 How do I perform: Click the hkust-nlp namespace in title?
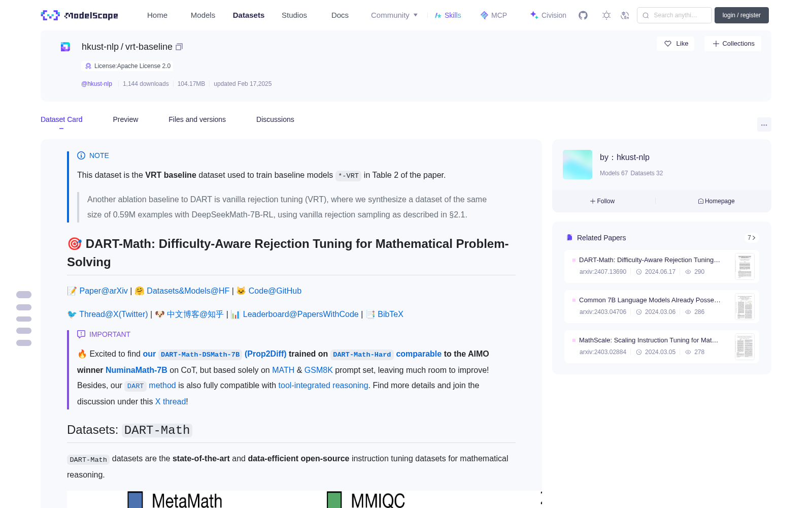pyautogui.click(x=100, y=47)
